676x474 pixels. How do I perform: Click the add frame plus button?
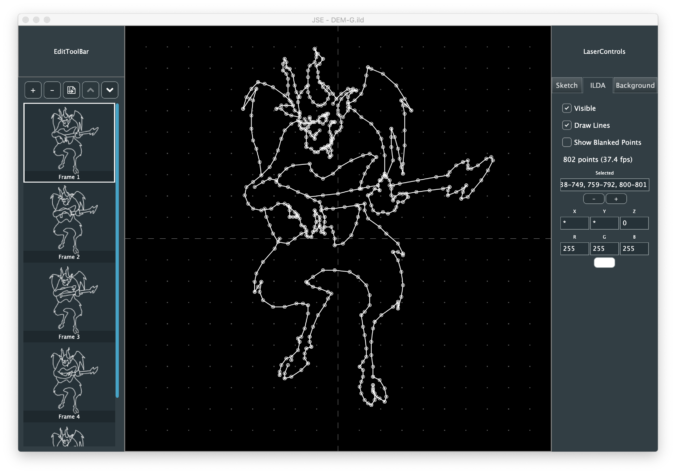click(x=33, y=90)
